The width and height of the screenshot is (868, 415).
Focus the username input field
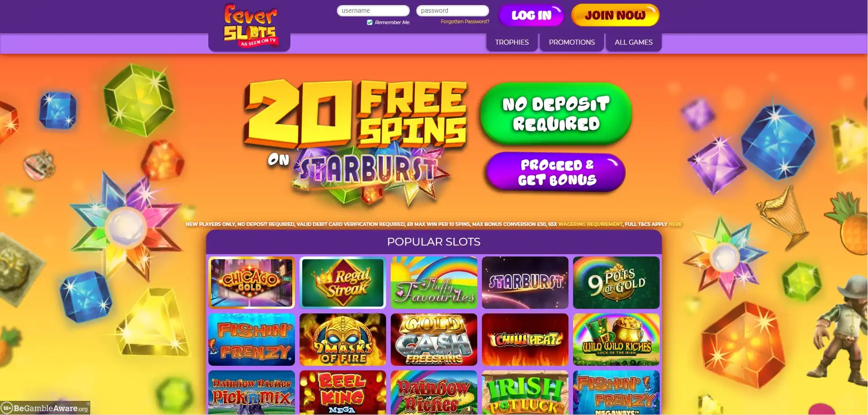pyautogui.click(x=373, y=10)
